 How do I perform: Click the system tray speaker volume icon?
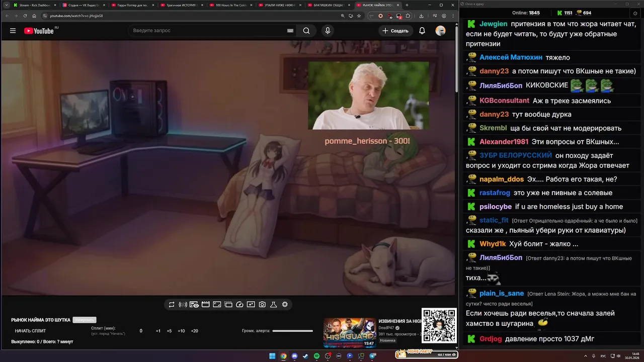pyautogui.click(x=618, y=356)
